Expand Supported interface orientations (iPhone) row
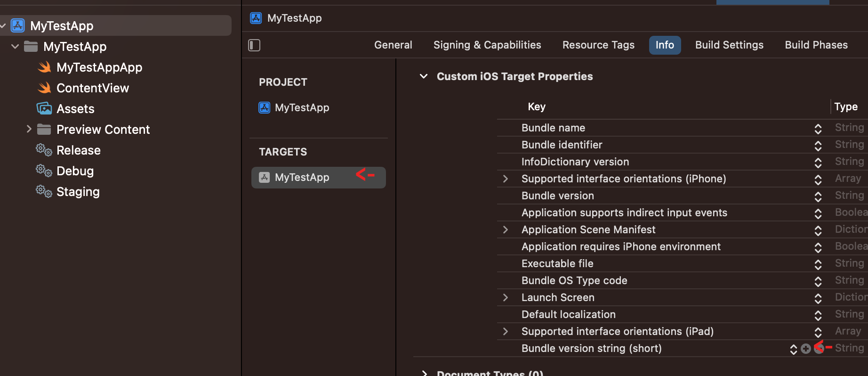This screenshot has height=376, width=868. 506,179
